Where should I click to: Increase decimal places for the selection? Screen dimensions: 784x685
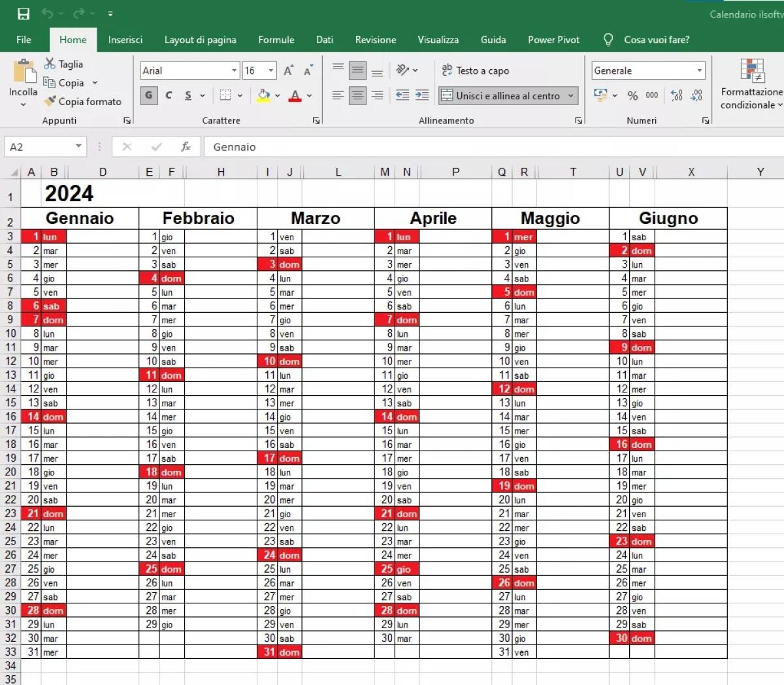tap(676, 95)
